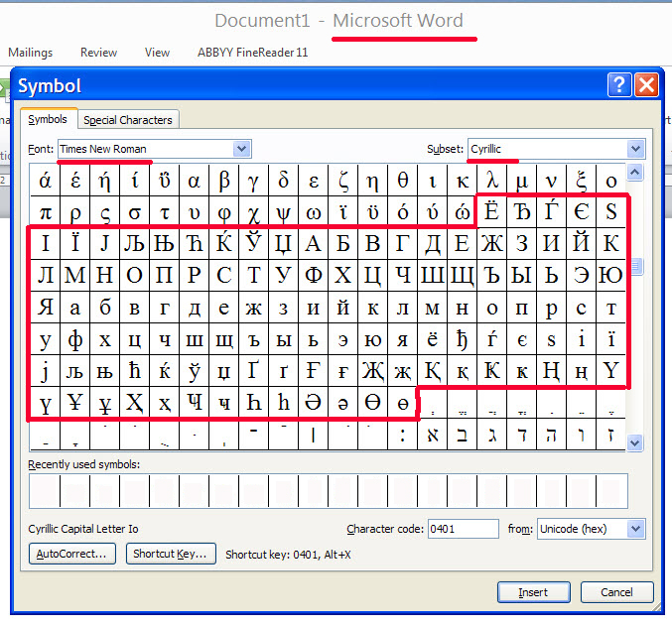Viewport: 672px width, 628px height.
Task: Switch to the Special Characters tab
Action: 128,120
